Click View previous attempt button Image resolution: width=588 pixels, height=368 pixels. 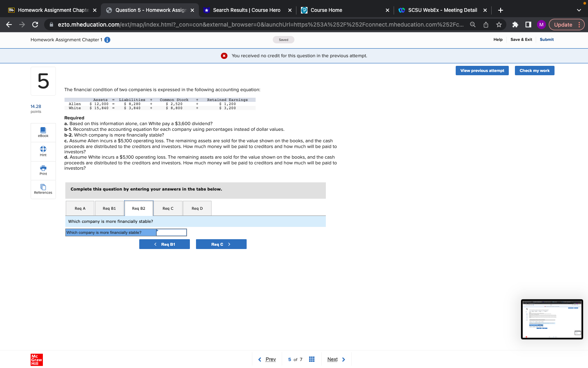482,71
